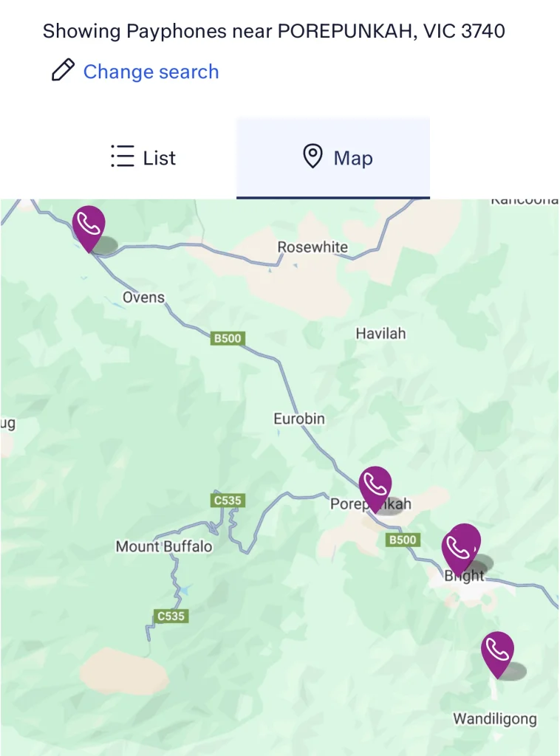Click the B500 road sign near Bright
The image size is (560, 756).
tap(403, 540)
